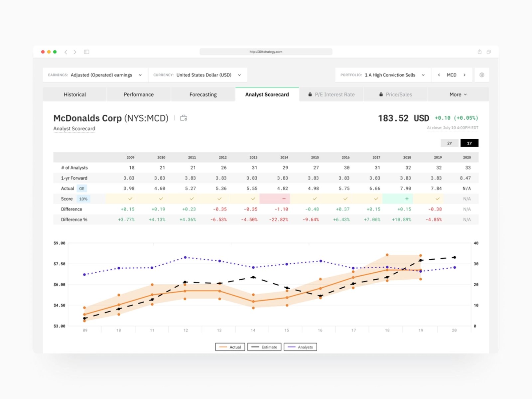
Task: Open the Portfolio dropdown
Action: (x=383, y=75)
